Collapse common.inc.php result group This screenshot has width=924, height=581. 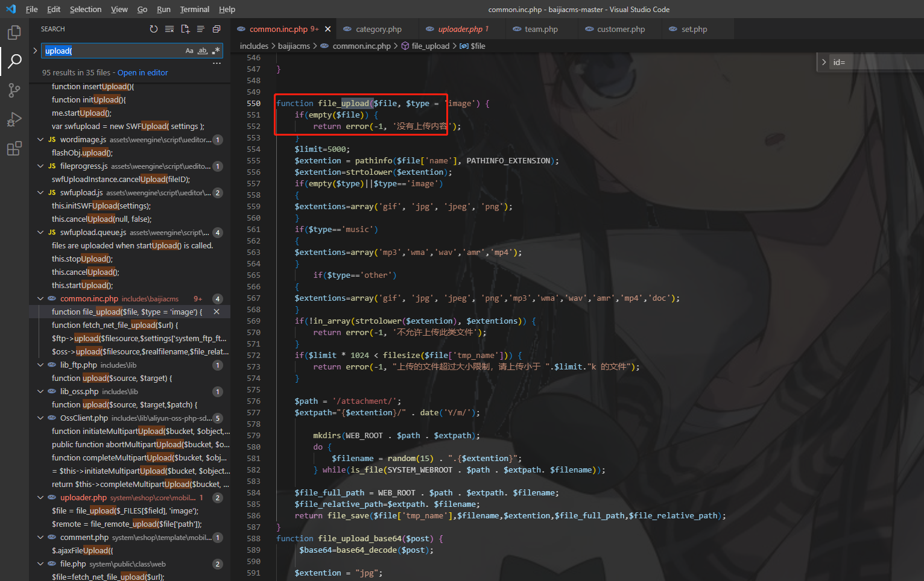(x=40, y=299)
